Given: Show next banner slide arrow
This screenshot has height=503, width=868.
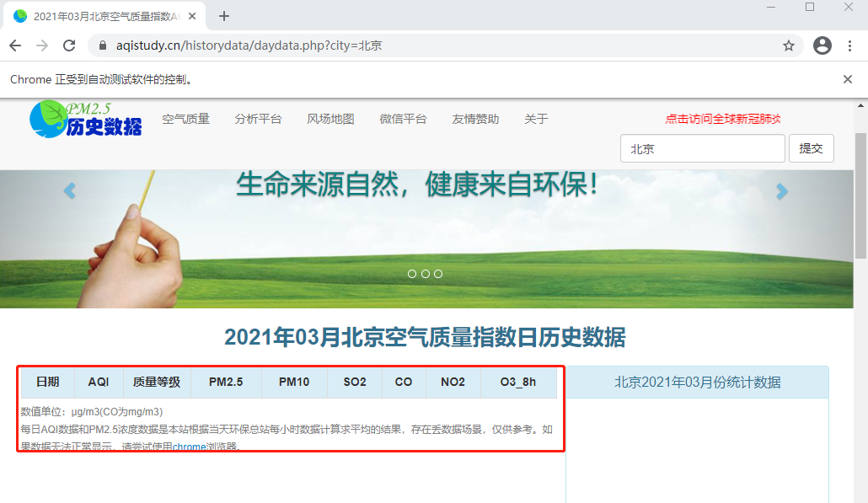Looking at the screenshot, I should tap(782, 191).
